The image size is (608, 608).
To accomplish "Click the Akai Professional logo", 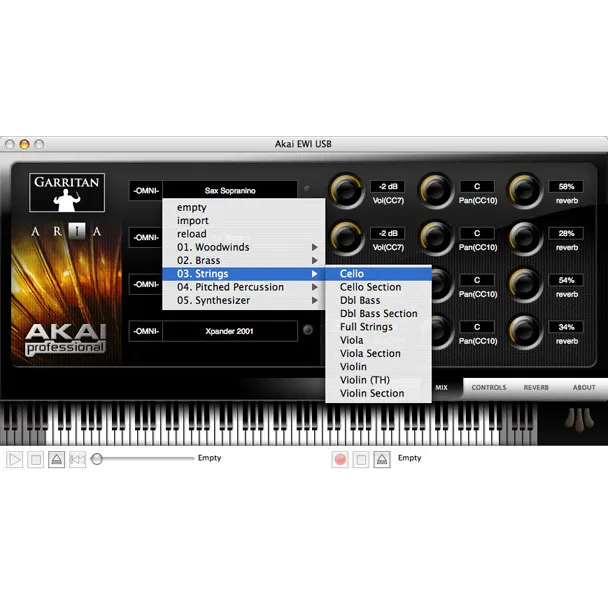I will [65, 339].
